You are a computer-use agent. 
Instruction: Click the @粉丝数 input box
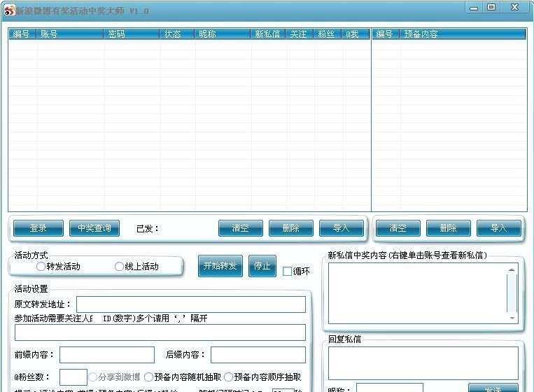pyautogui.click(x=73, y=377)
